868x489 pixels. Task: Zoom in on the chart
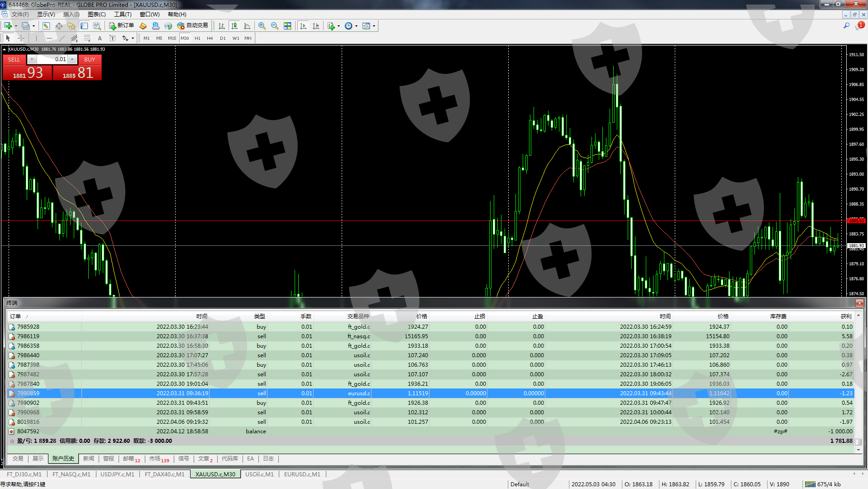(x=262, y=26)
